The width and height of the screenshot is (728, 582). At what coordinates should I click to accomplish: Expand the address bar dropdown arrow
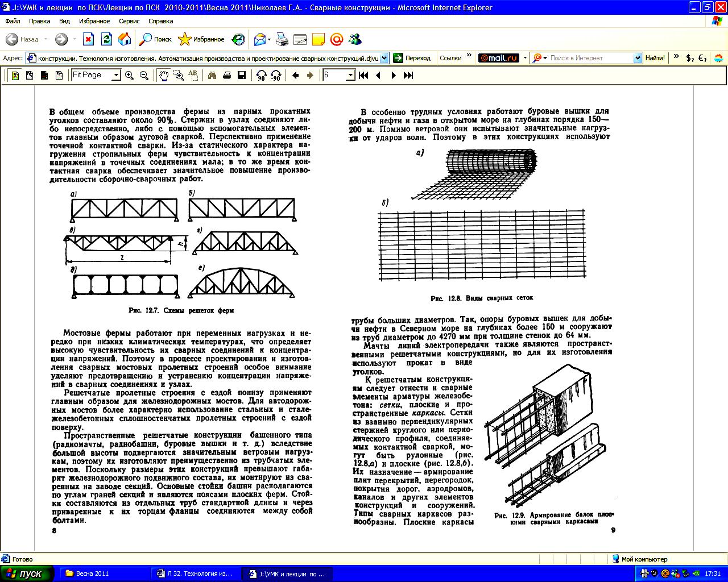[x=384, y=58]
